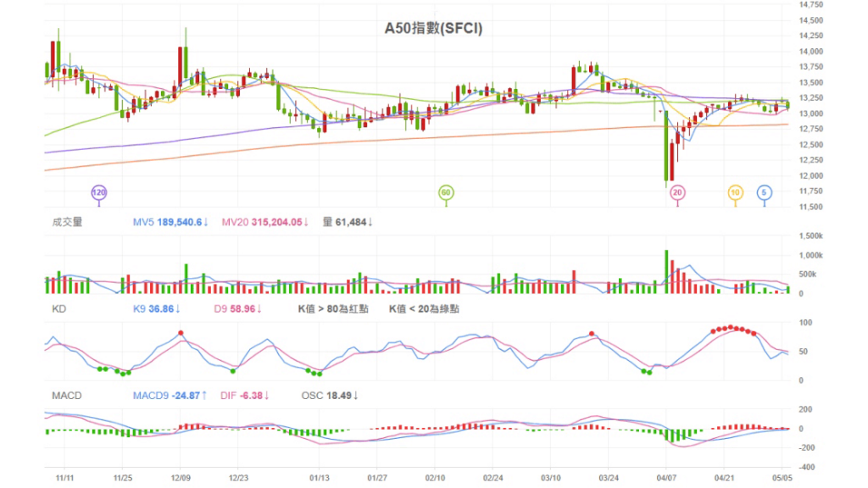
Task: Click the yellow 10 moving average marker
Action: coord(735,192)
